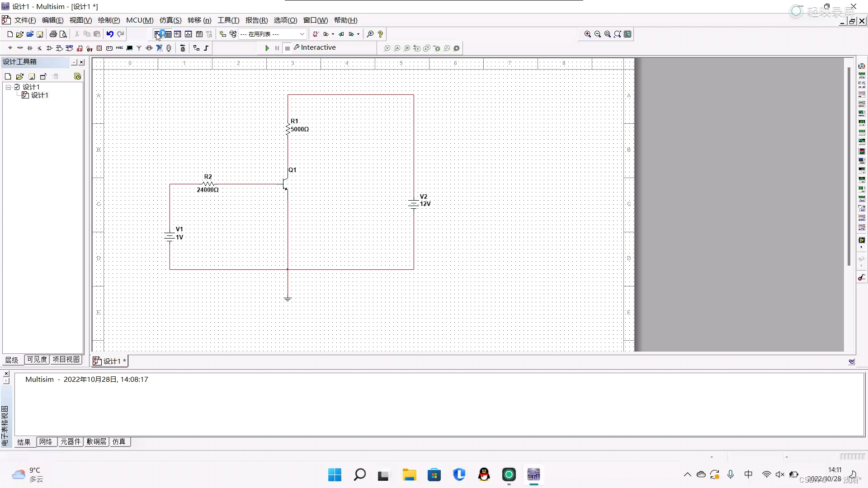Click the Undo arrow icon
This screenshot has height=488, width=868.
click(x=110, y=34)
